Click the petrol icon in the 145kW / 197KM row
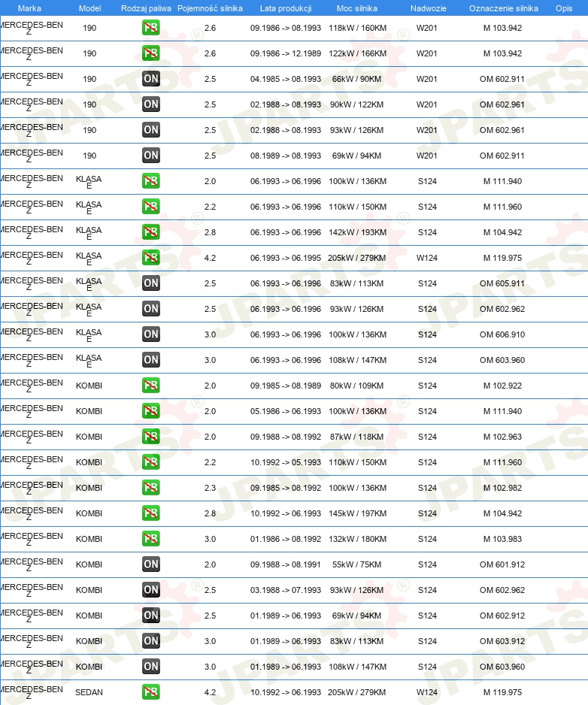588x705 pixels. coord(150,513)
